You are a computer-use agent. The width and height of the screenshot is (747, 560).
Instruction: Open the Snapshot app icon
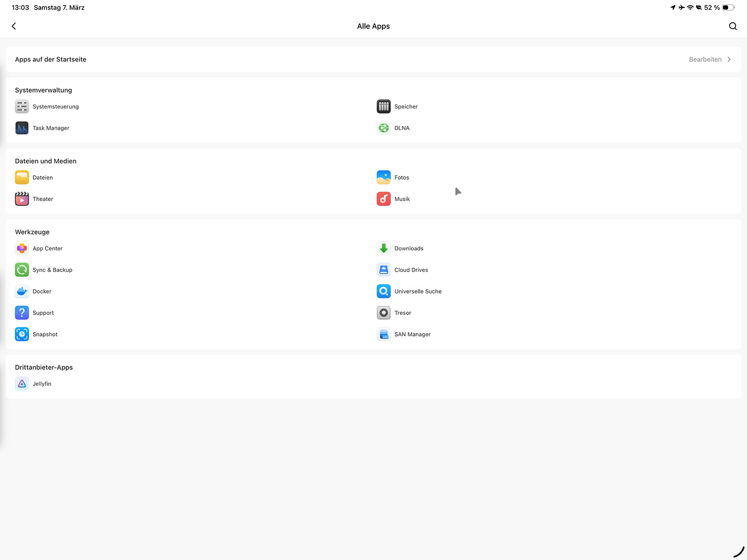(x=22, y=335)
